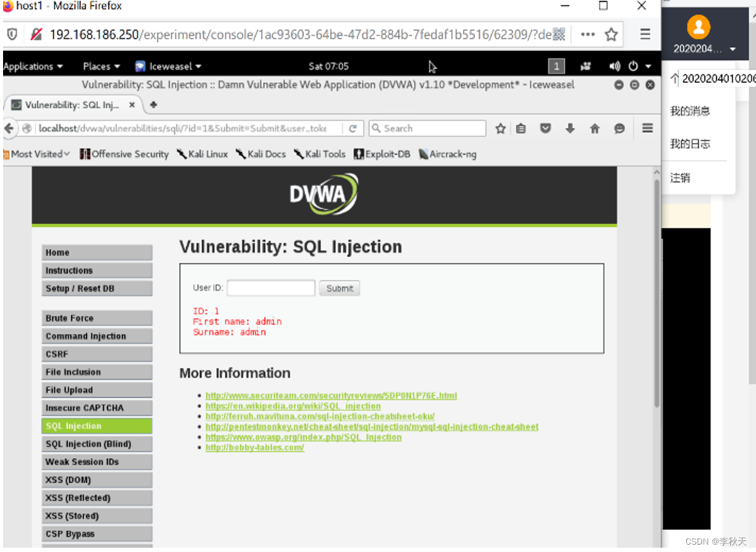Click the Firefox tracking protection shield icon
The height and width of the screenshot is (552, 756).
coord(12,34)
